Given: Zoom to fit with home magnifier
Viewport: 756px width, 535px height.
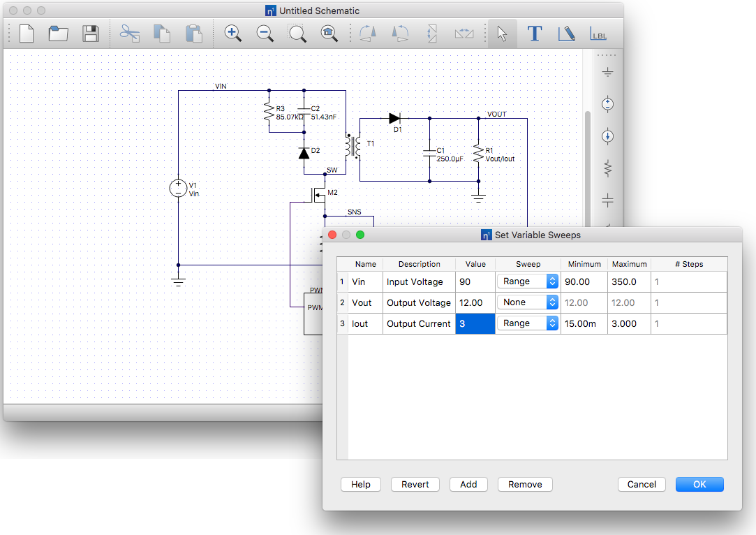Looking at the screenshot, I should click(x=329, y=34).
